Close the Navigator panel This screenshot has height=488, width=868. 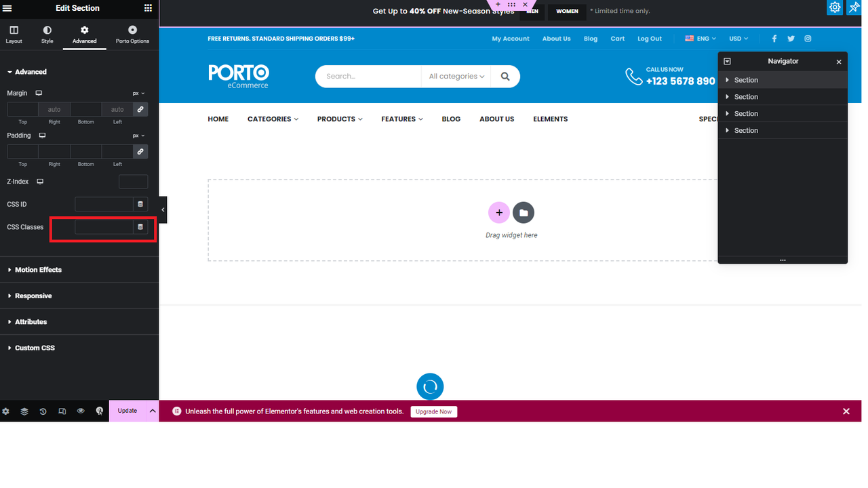[x=839, y=62]
